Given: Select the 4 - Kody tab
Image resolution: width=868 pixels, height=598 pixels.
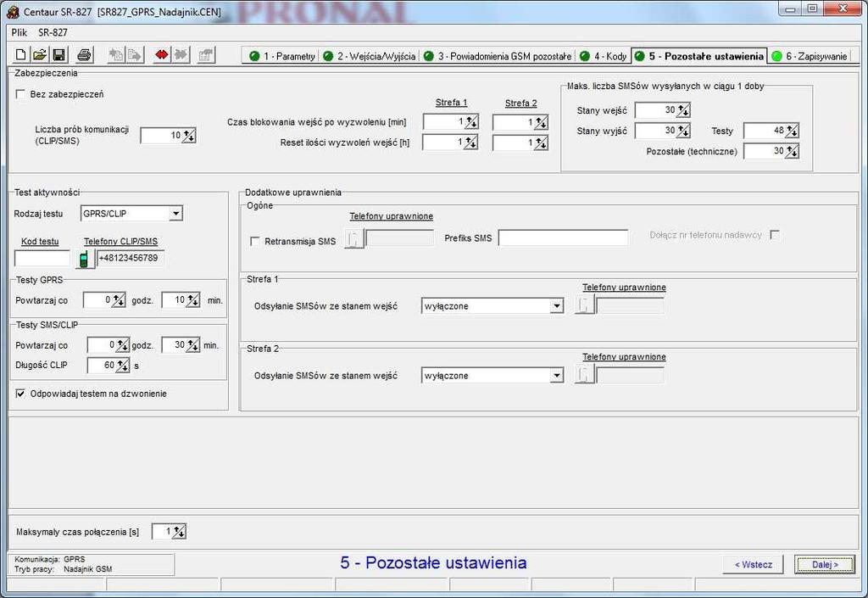Looking at the screenshot, I should pos(603,56).
